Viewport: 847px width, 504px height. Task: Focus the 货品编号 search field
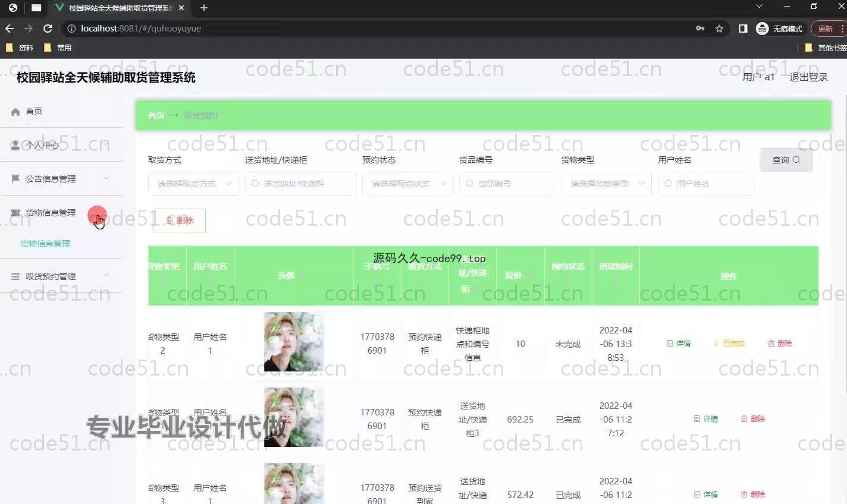click(x=507, y=184)
